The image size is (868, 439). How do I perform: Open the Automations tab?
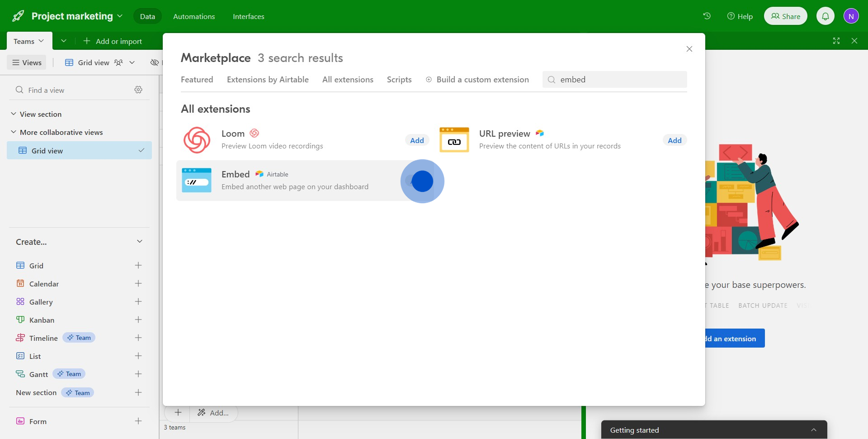coord(194,17)
